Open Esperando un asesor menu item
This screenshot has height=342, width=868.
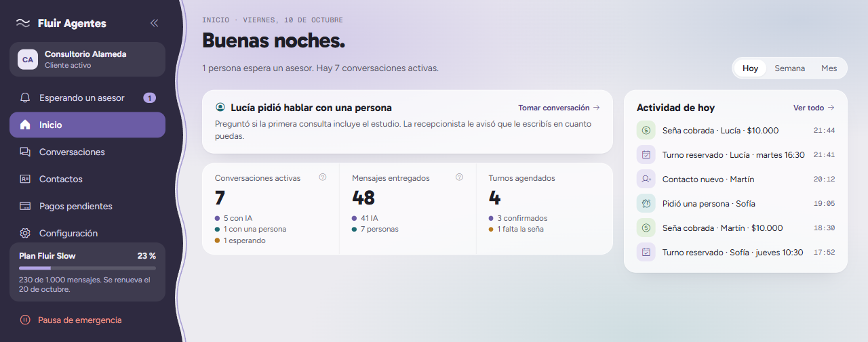(87, 98)
